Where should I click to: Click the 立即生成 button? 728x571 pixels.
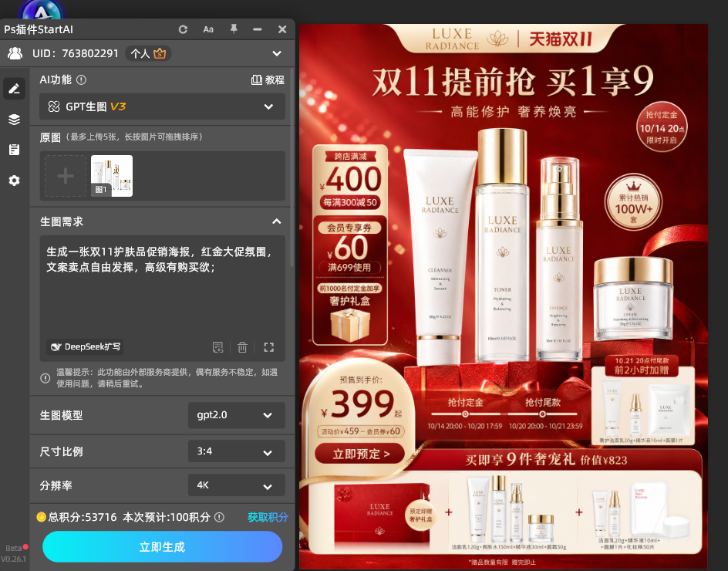tap(162, 547)
